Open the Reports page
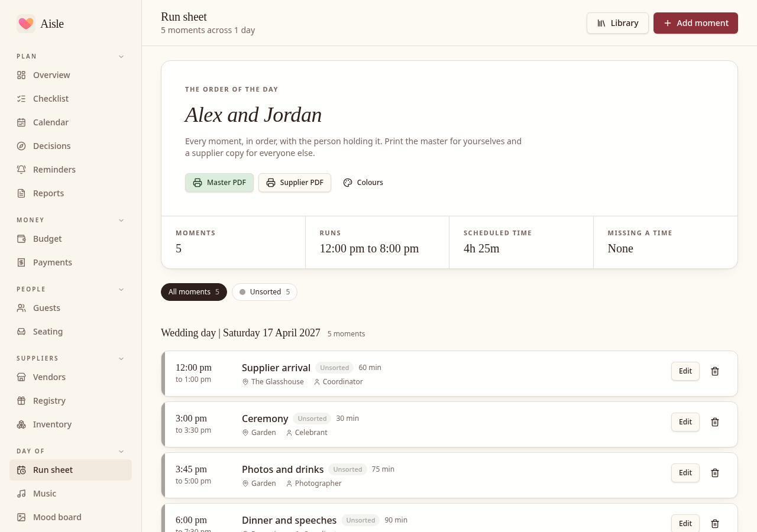Image resolution: width=757 pixels, height=532 pixels. click(x=70, y=193)
